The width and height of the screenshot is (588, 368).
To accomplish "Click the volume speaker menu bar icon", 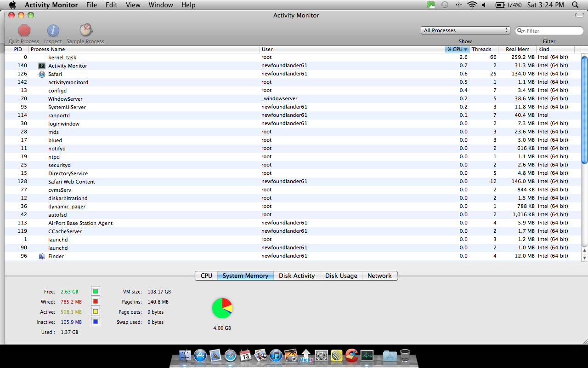I will pyautogui.click(x=484, y=5).
